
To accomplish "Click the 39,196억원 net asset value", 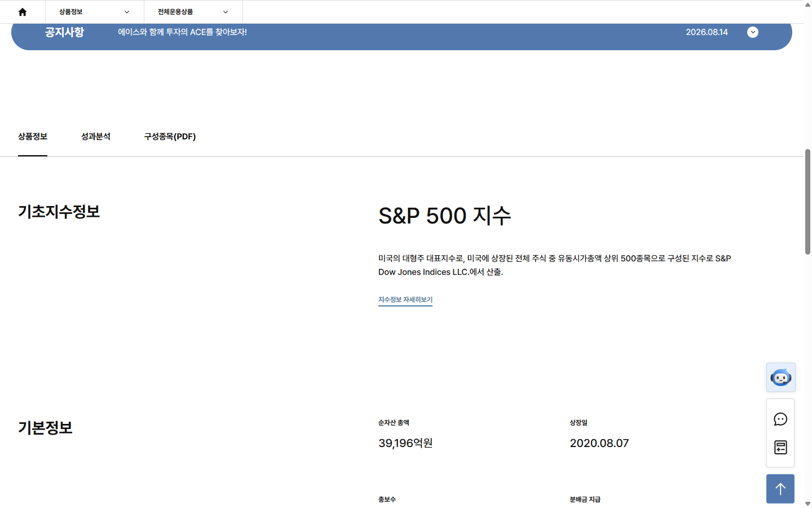I will coord(405,443).
